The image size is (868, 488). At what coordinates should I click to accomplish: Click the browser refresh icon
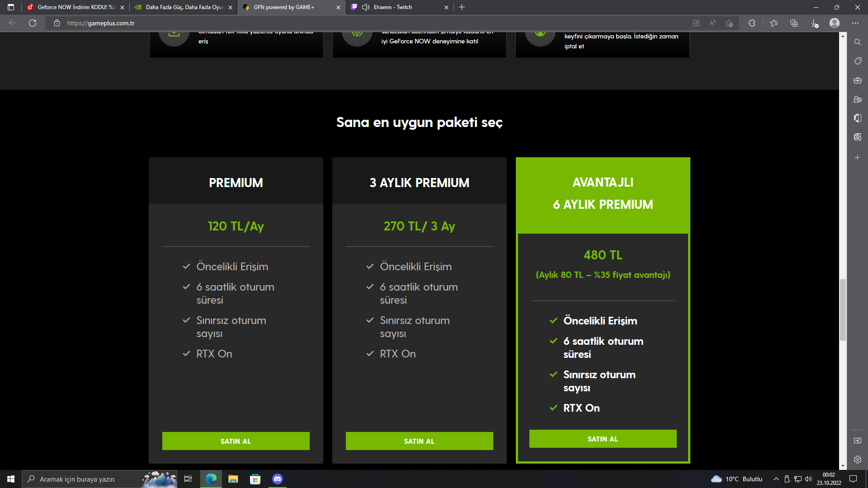click(33, 23)
